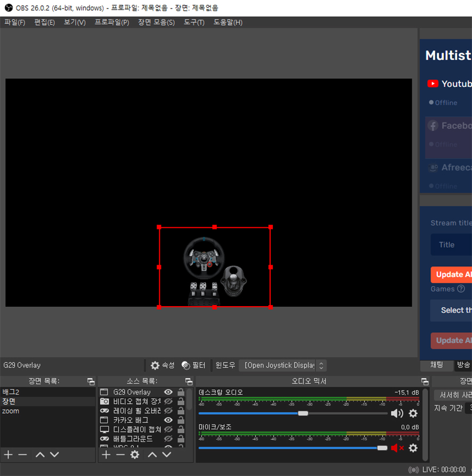Click the sources list vertical scrollbar
The height and width of the screenshot is (476, 472).
(x=190, y=399)
